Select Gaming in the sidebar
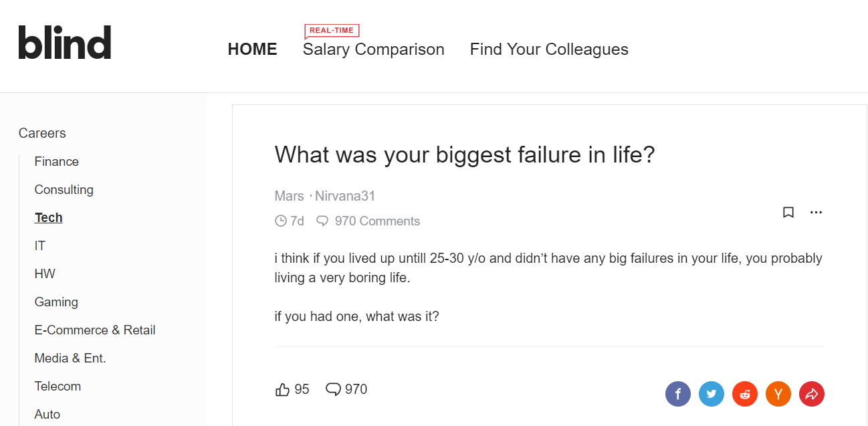 pos(56,302)
